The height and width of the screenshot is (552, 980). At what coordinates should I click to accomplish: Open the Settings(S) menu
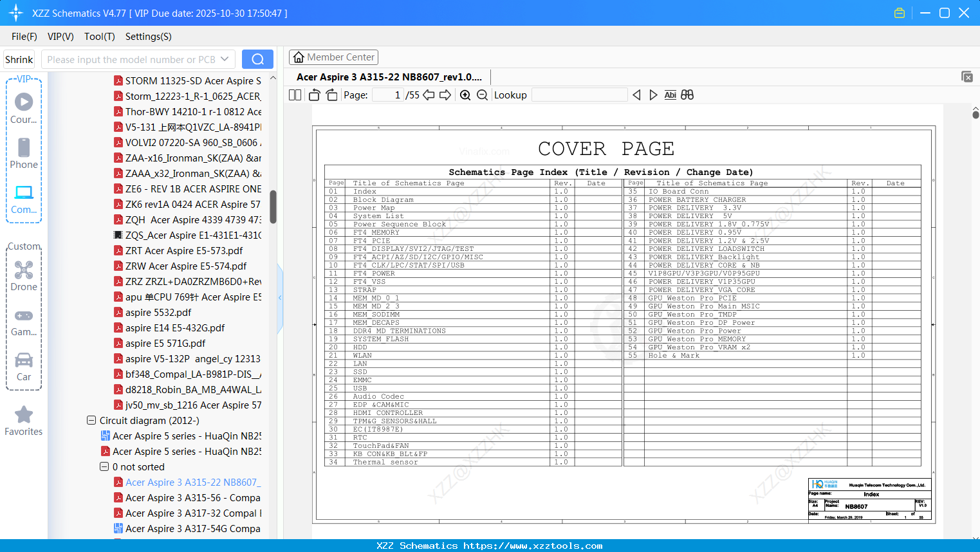pyautogui.click(x=149, y=37)
